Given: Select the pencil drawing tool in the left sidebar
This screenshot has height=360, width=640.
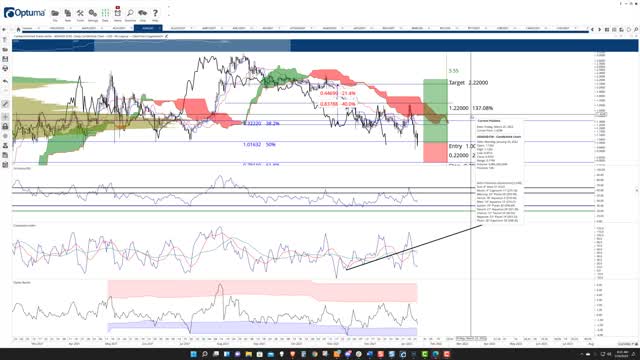Looking at the screenshot, I should (x=5, y=104).
